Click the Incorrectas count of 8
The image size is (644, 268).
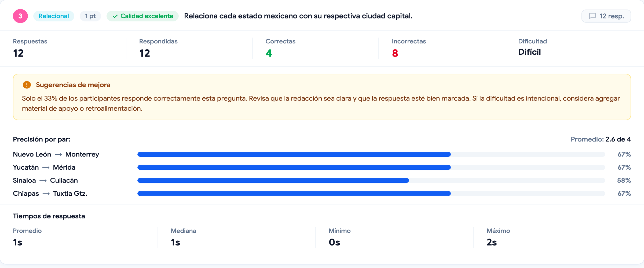pyautogui.click(x=394, y=53)
